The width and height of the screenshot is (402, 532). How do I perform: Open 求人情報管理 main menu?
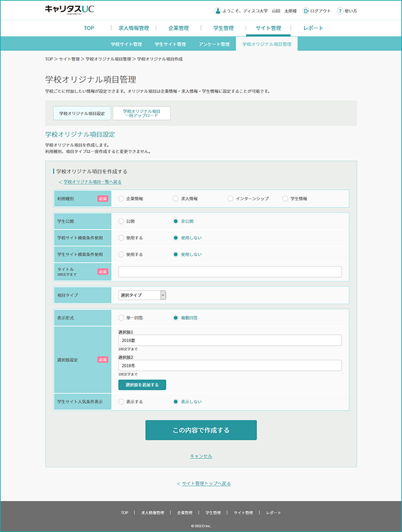(x=134, y=28)
